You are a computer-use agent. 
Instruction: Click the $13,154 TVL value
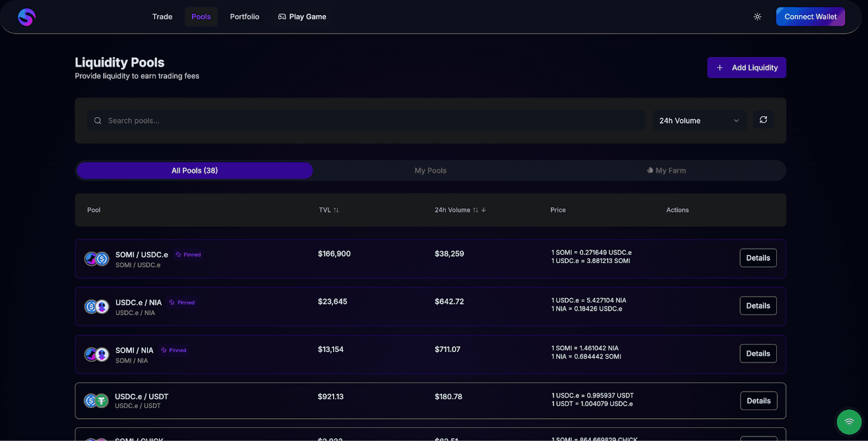pos(331,349)
